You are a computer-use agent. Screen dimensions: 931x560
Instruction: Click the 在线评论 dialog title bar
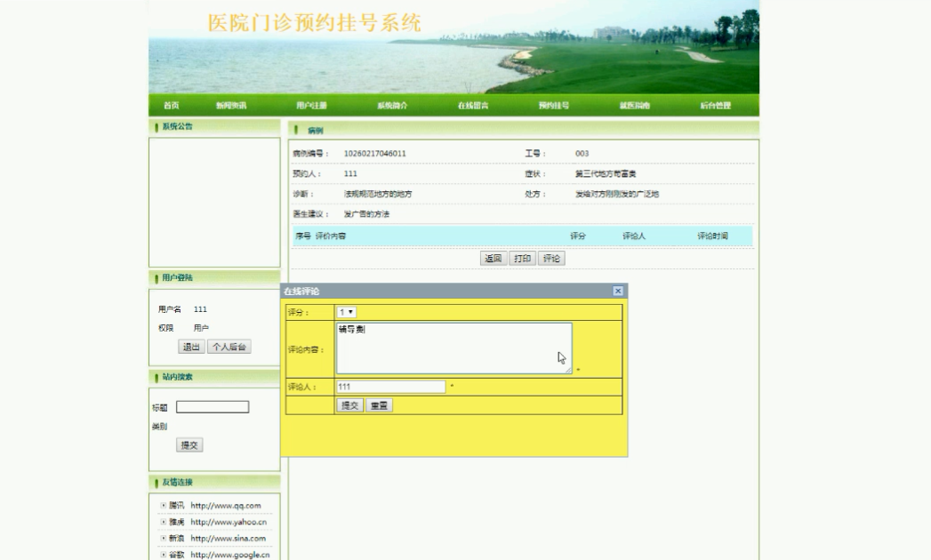(453, 291)
